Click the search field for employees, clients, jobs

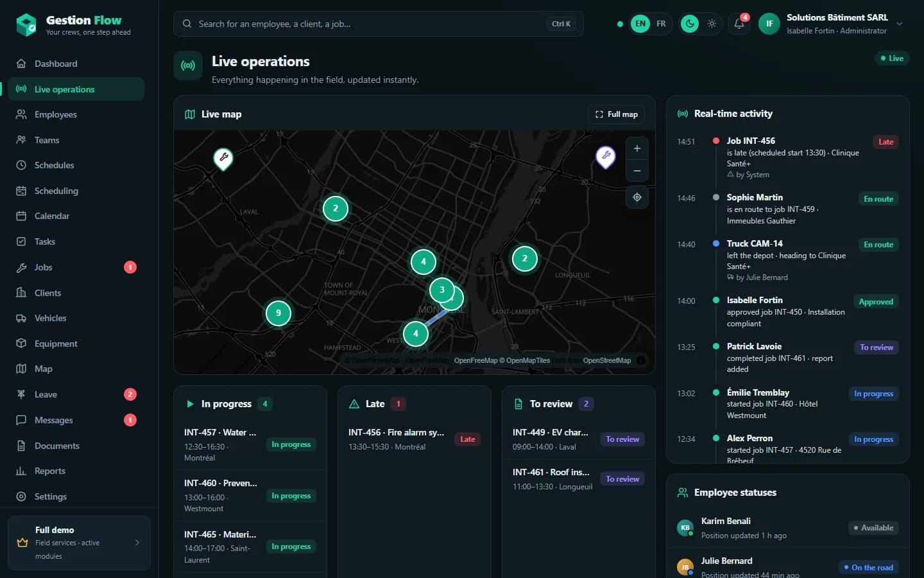tap(378, 24)
